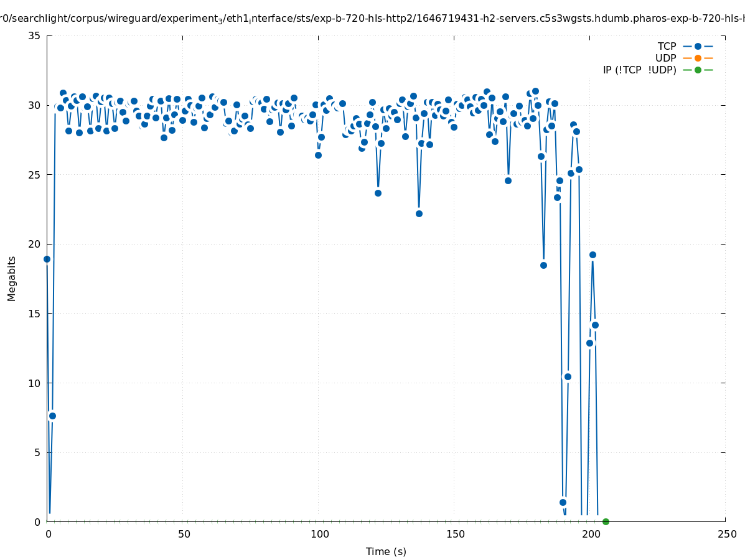
Task: Click the 20 tick label on y-axis
Action: pos(35,244)
